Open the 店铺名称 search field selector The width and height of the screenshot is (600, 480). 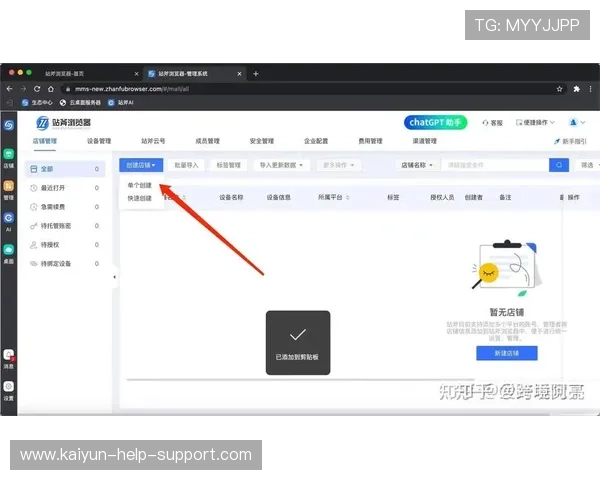pyautogui.click(x=417, y=165)
